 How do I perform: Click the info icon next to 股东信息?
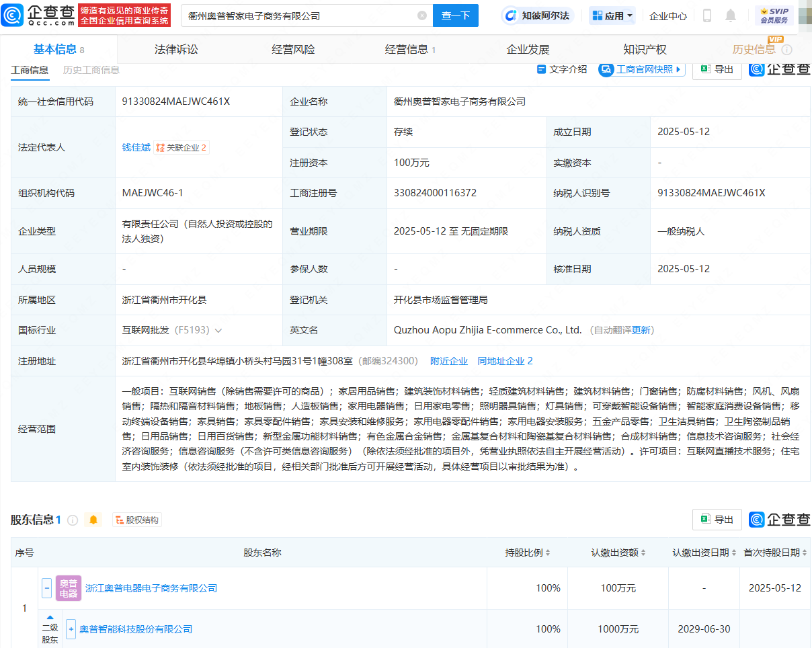point(73,520)
